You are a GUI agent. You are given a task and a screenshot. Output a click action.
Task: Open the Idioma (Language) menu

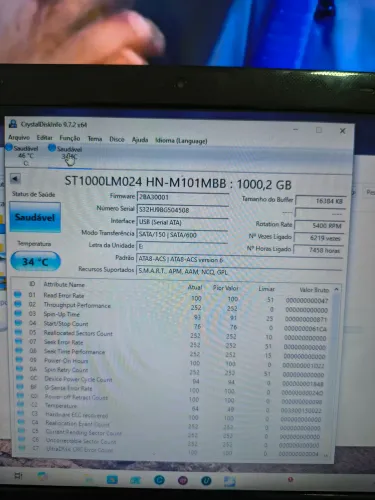click(x=181, y=141)
